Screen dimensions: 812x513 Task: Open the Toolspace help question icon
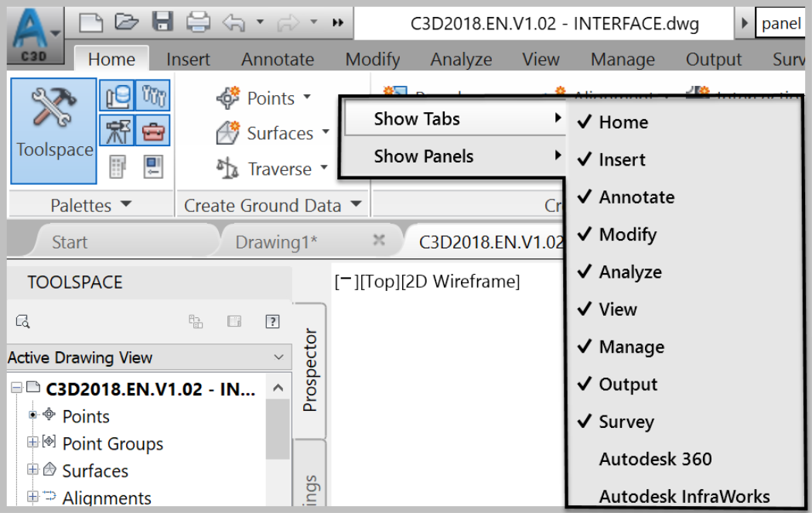pos(272,322)
